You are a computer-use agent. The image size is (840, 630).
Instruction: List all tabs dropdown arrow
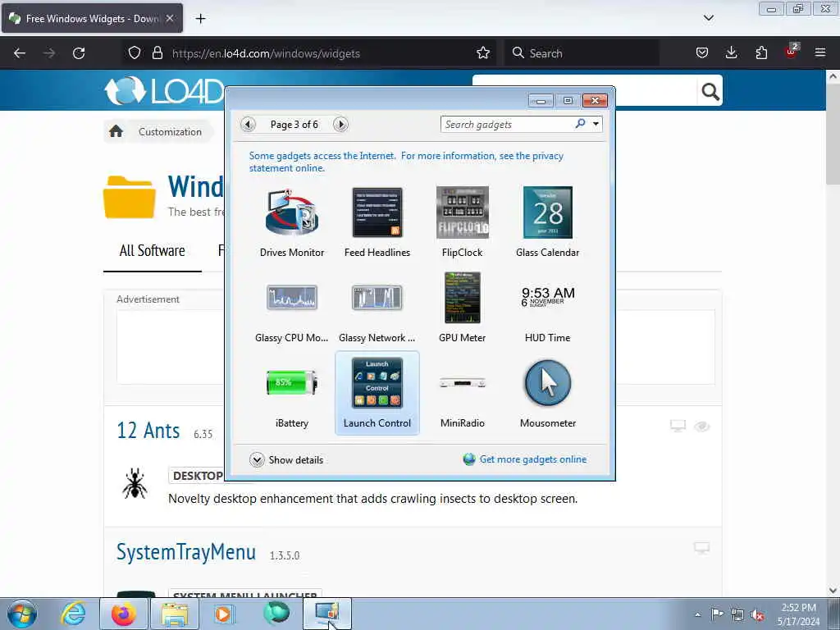[708, 18]
